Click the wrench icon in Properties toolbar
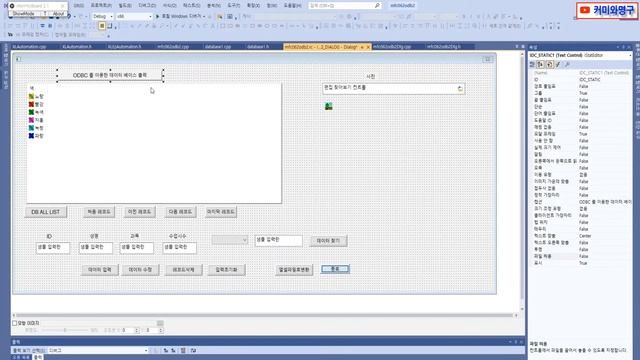Image resolution: width=640 pixels, height=360 pixels. pos(567,64)
